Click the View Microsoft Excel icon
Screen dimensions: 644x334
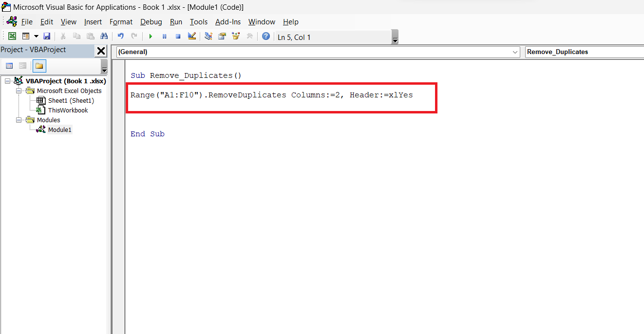(x=12, y=37)
